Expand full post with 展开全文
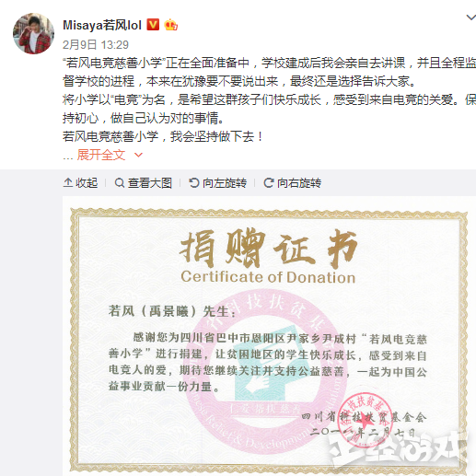This screenshot has height=476, width=476. (x=101, y=155)
